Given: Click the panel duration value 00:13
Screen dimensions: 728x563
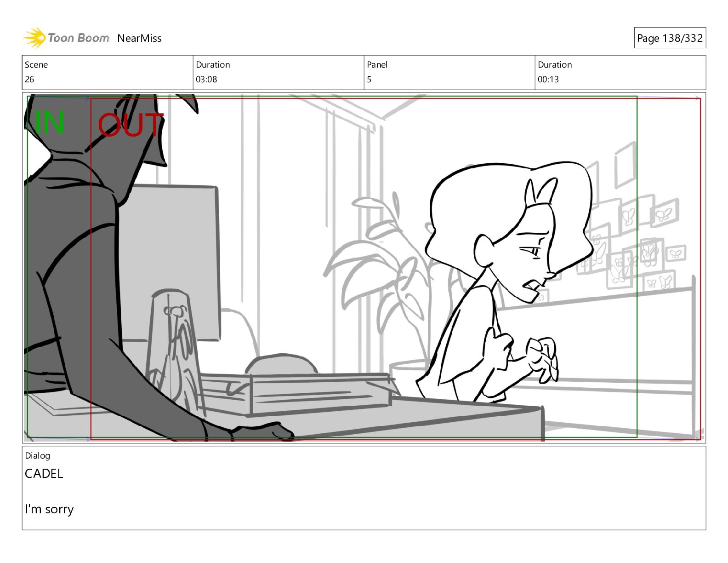Looking at the screenshot, I should tap(548, 79).
